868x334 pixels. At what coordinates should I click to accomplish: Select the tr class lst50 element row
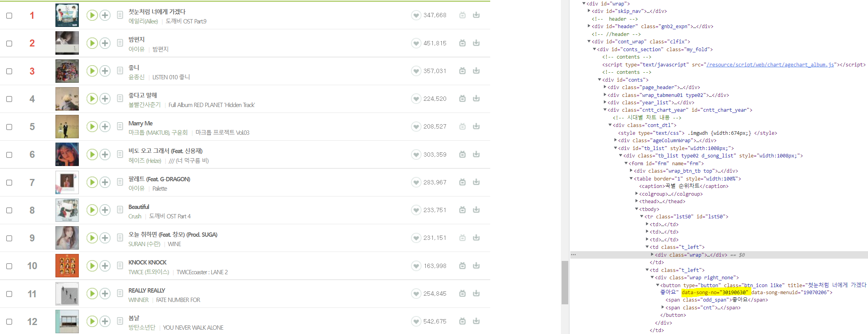point(687,217)
